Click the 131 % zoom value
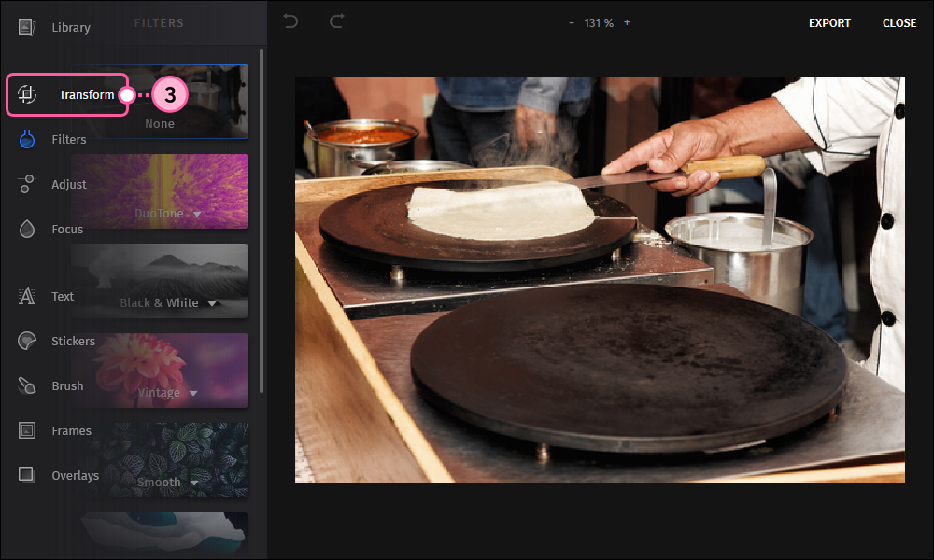Image resolution: width=934 pixels, height=560 pixels. [599, 22]
